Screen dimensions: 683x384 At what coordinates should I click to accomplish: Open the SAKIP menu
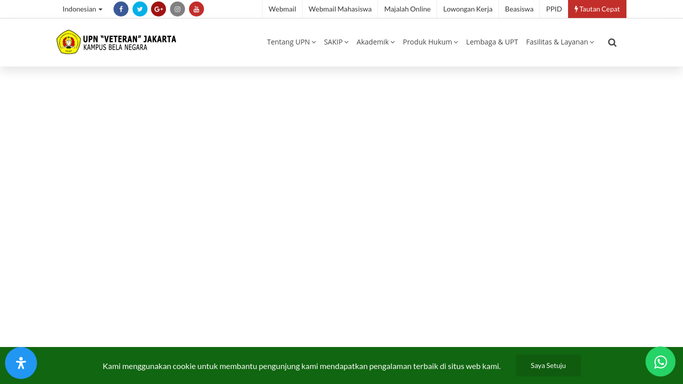336,42
